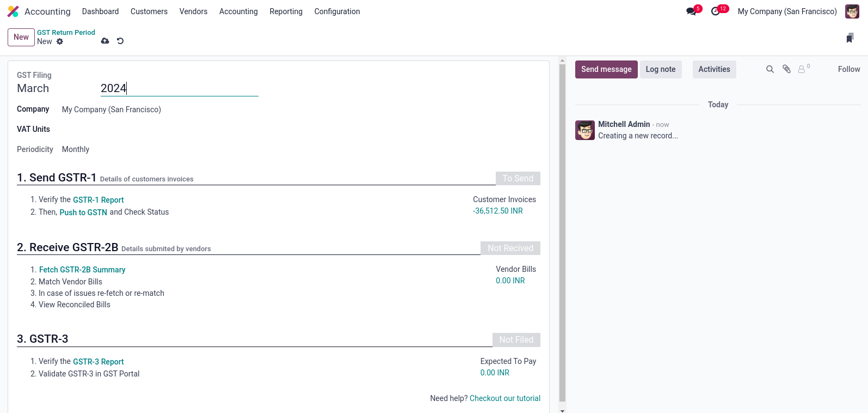Discard changes with the undo icon

(x=120, y=41)
